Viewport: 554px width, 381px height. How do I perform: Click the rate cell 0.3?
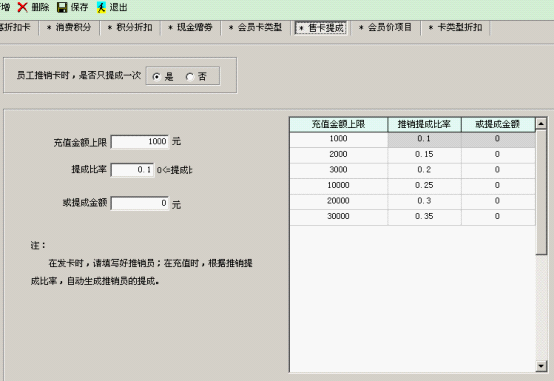424,201
